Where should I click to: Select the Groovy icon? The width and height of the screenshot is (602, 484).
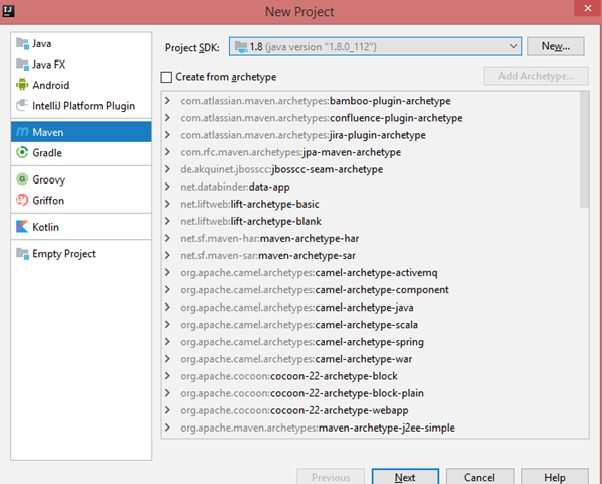[22, 179]
